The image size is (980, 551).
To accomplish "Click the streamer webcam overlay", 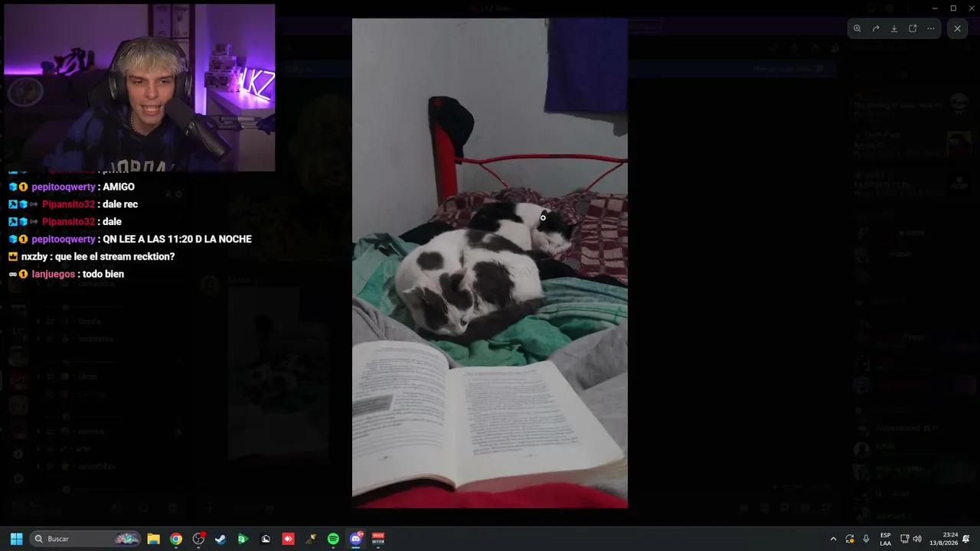I will 139,87.
